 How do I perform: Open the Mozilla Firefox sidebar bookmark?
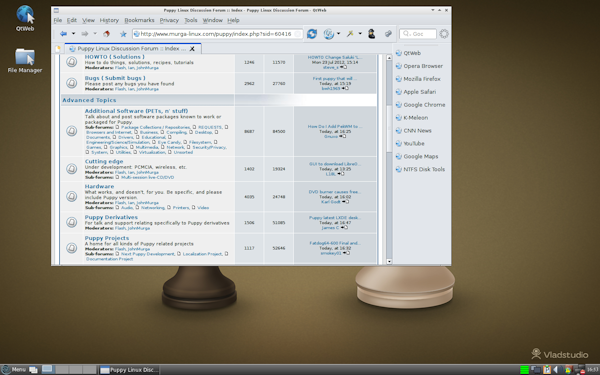418,79
